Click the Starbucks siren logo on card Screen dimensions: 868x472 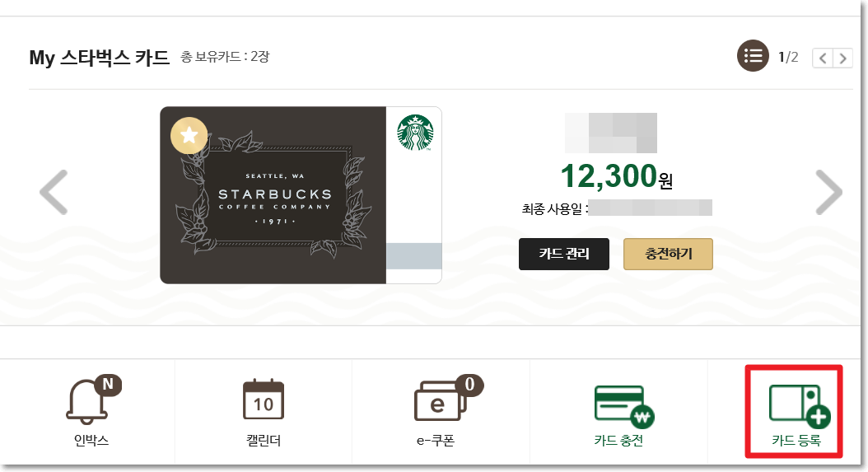click(415, 133)
